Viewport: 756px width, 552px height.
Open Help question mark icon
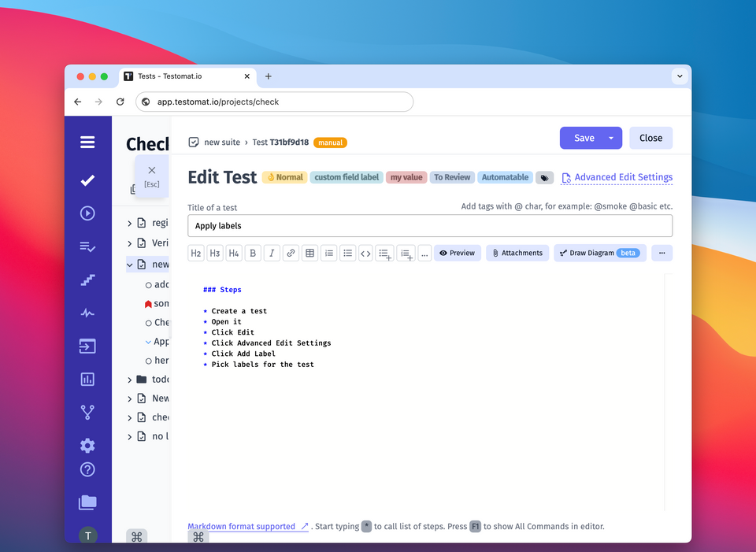tap(87, 469)
